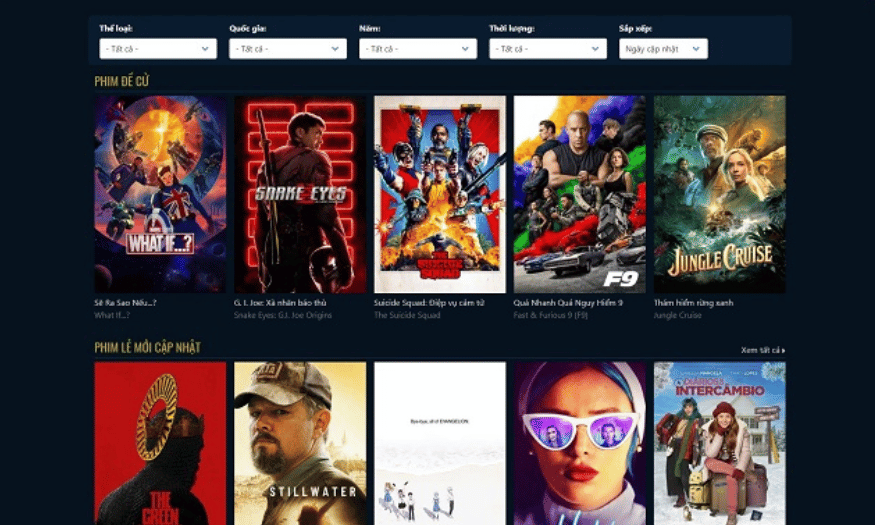This screenshot has height=525, width=875.
Task: Open the Stillwater poster
Action: tap(300, 444)
